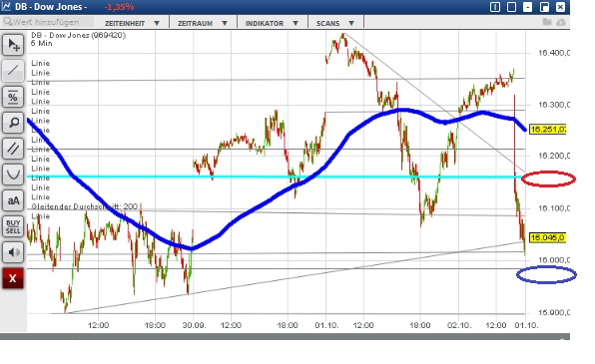Select the cursor pointer tool

(x=13, y=45)
